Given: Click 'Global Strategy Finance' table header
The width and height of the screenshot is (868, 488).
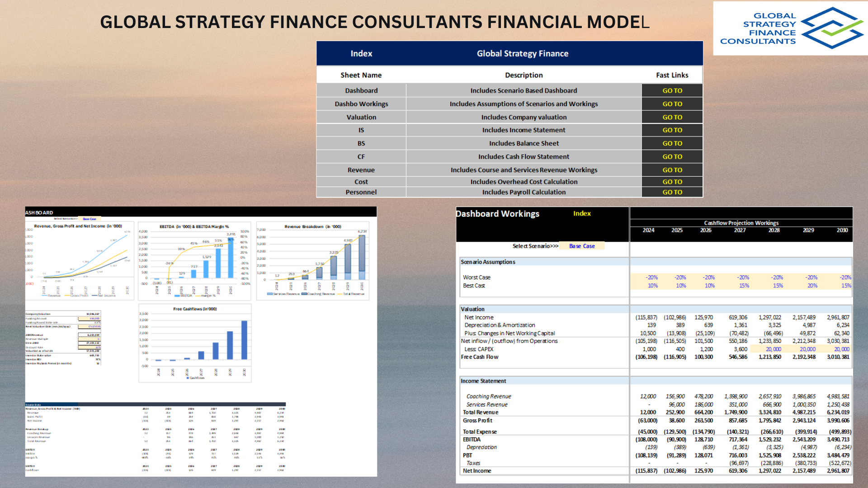Looking at the screenshot, I should [x=523, y=53].
